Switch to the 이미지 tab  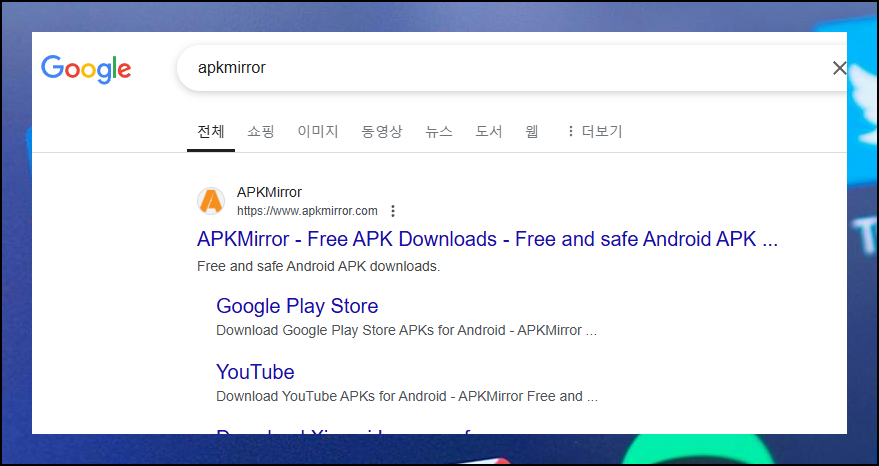point(318,132)
